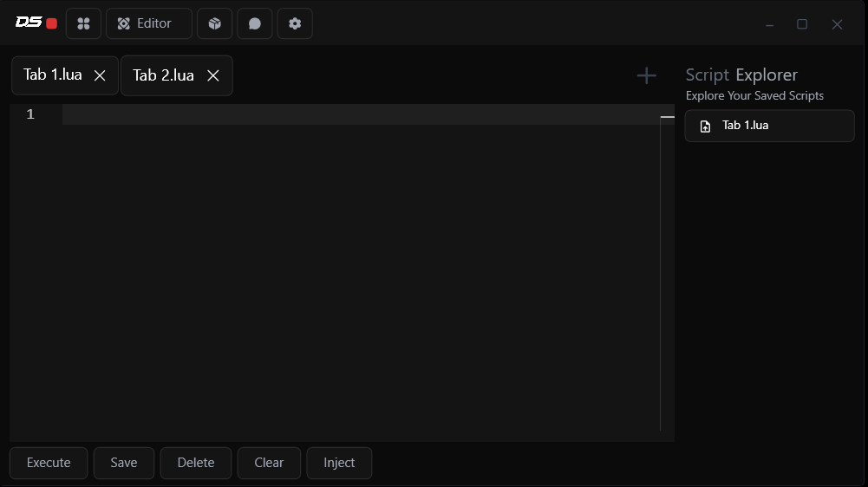Screen dimensions: 868x487
Task: Open the chat bubble icon
Action: pyautogui.click(x=255, y=23)
